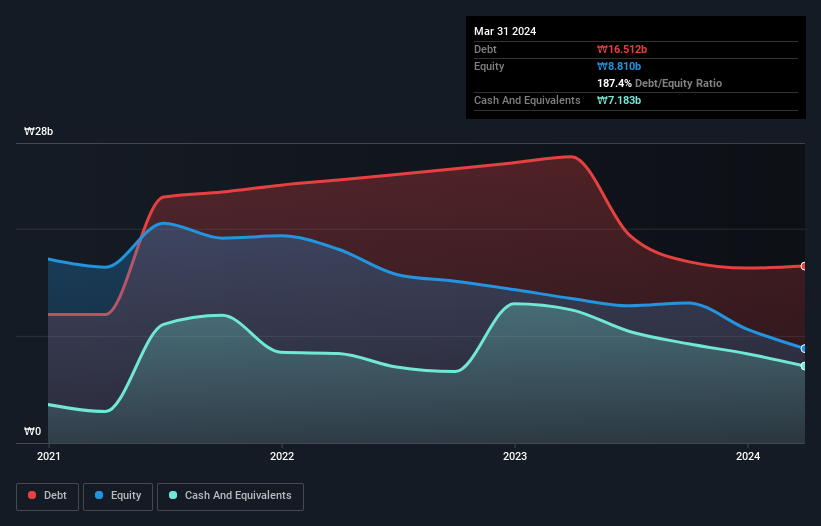The width and height of the screenshot is (821, 526).
Task: Click the ₩8.810b equity value
Action: (619, 66)
